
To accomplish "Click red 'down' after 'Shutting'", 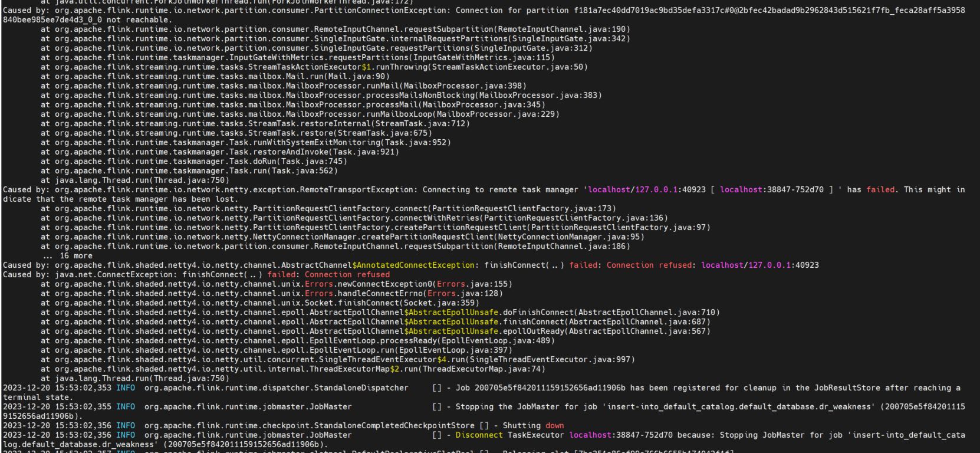I will point(555,425).
